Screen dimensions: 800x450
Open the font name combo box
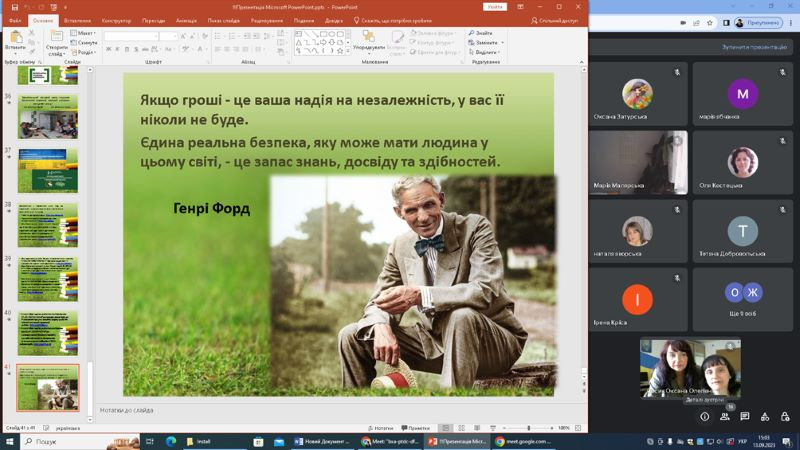point(131,36)
